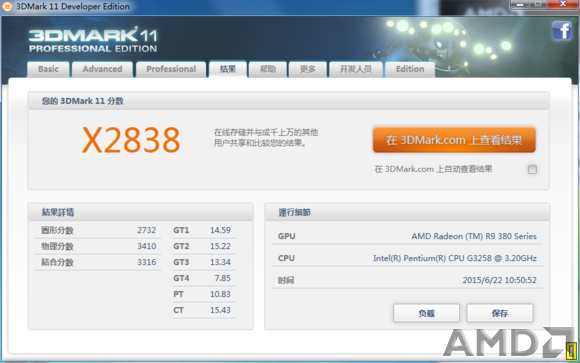Click the yellow corner icon beside the AMD logo
Screen dimensions: 580x363
tap(571, 350)
